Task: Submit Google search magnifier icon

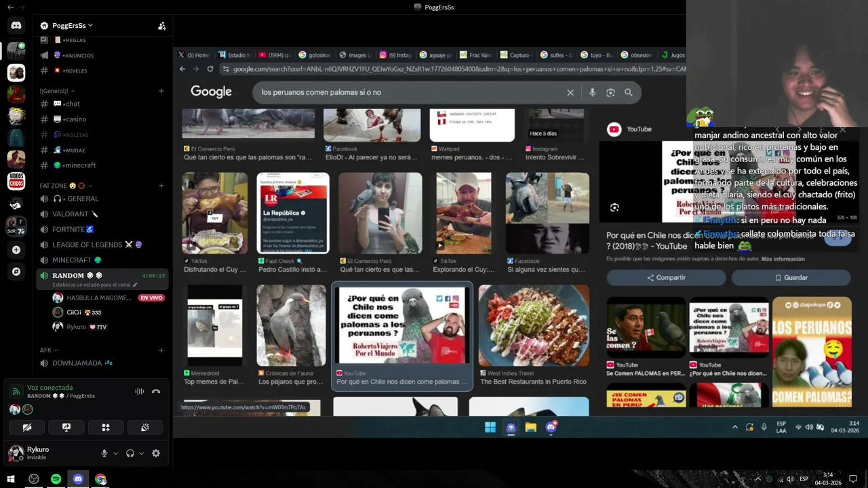Action: point(629,92)
